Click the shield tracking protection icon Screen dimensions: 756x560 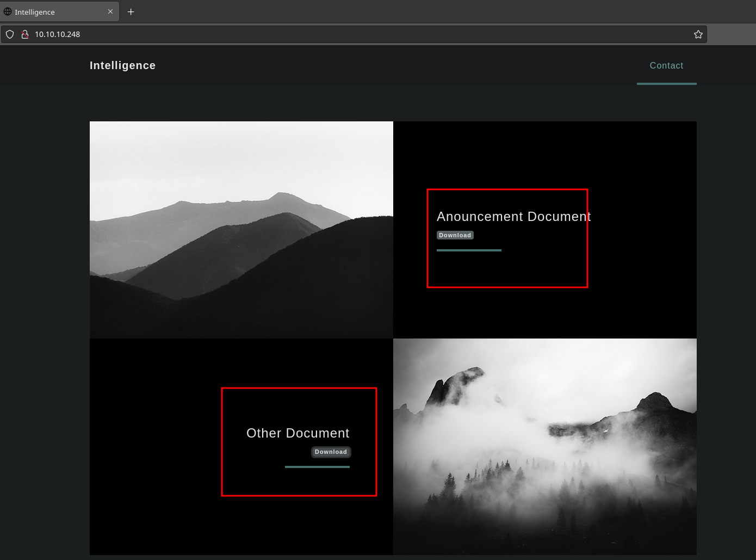[10, 34]
